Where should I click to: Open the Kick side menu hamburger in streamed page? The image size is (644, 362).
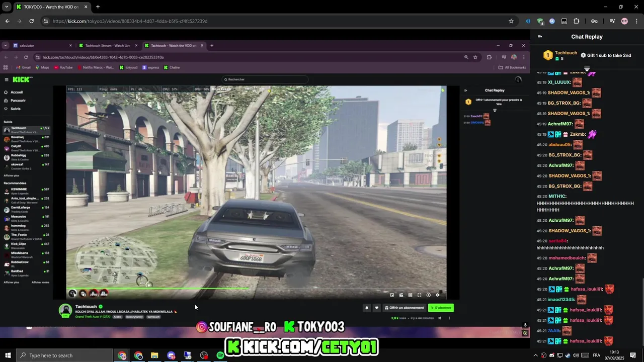(7, 79)
